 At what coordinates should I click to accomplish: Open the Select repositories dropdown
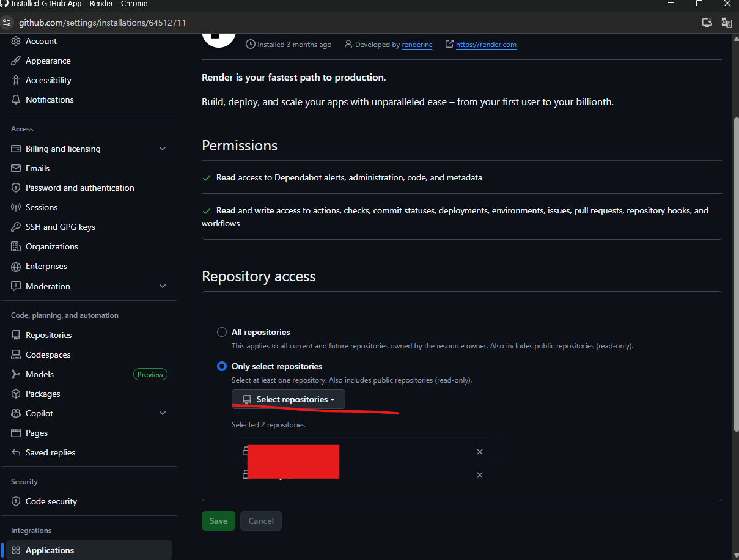(x=289, y=399)
